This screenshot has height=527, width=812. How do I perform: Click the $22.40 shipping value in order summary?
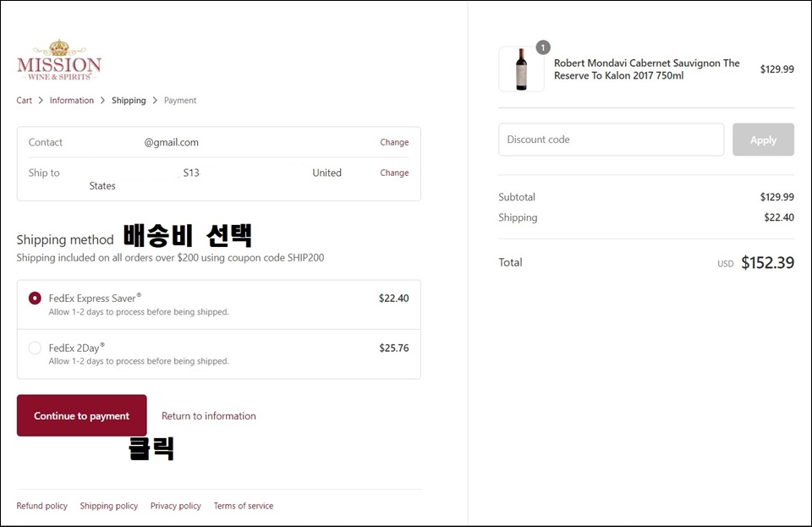click(779, 217)
